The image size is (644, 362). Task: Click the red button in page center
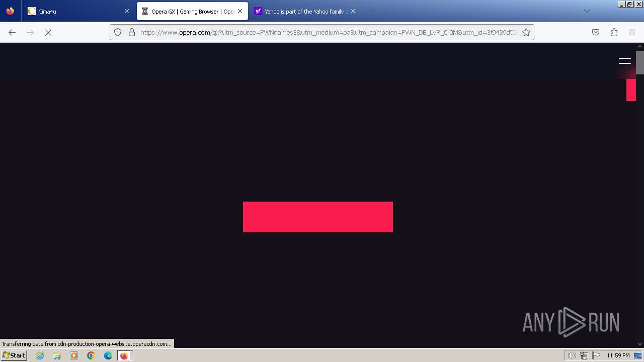coord(318,217)
